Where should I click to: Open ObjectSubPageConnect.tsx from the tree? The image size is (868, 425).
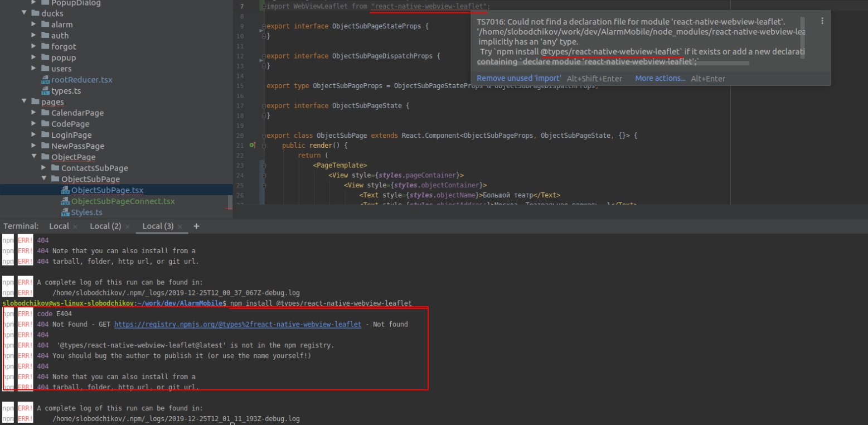[123, 201]
